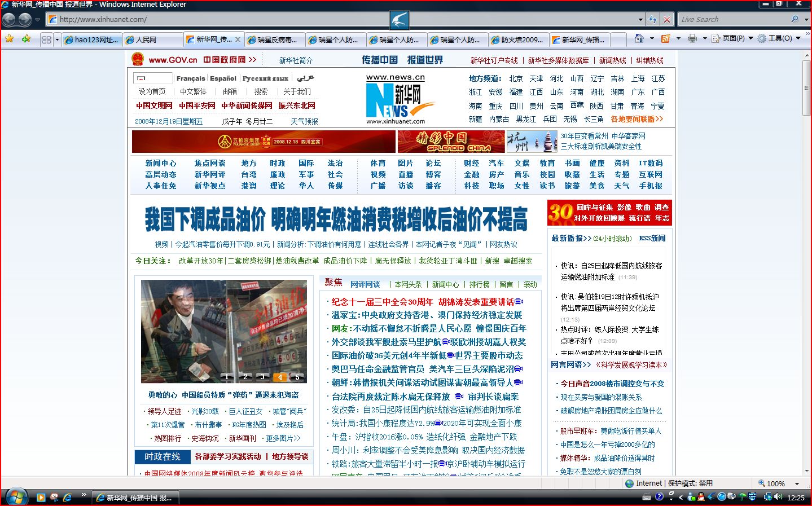Image resolution: width=812 pixels, height=506 pixels.
Task: Click the RSS feeds icon
Action: 666,38
